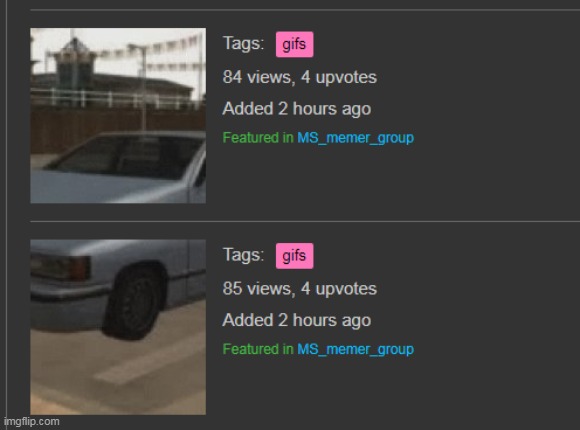Click the 'Tags:' label of the 84 views post
This screenshot has width=580, height=430.
(243, 43)
